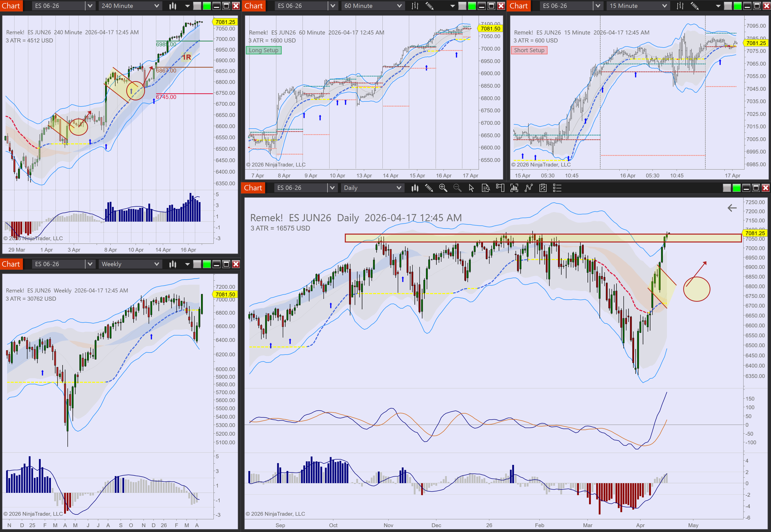This screenshot has height=532, width=771.
Task: Click the Chart tab of Weekly window
Action: 11,264
